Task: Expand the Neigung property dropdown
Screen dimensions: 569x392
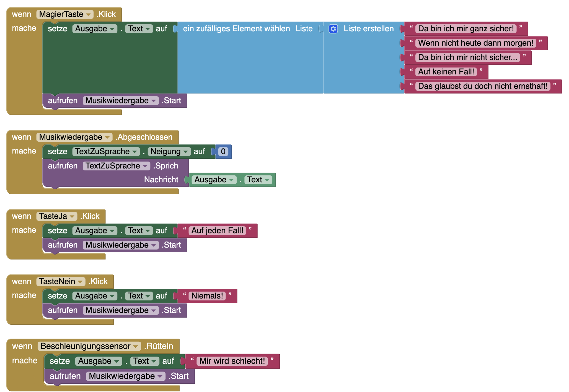Action: pos(186,152)
